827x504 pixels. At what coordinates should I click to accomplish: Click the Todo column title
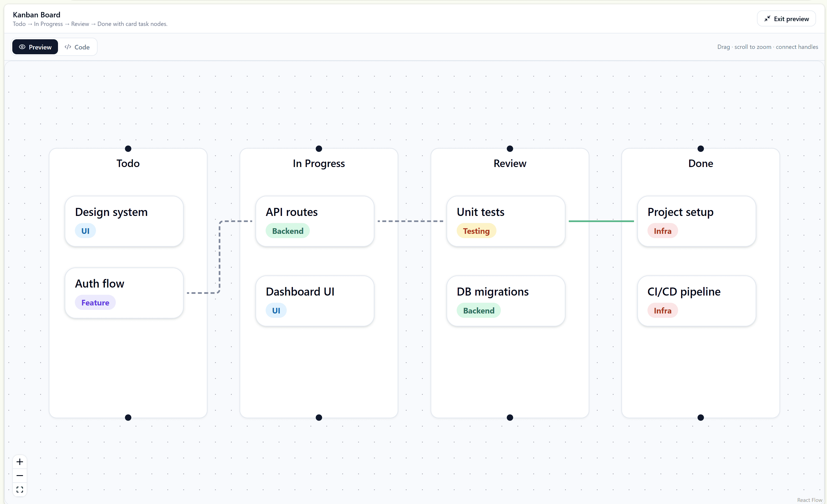coord(128,164)
